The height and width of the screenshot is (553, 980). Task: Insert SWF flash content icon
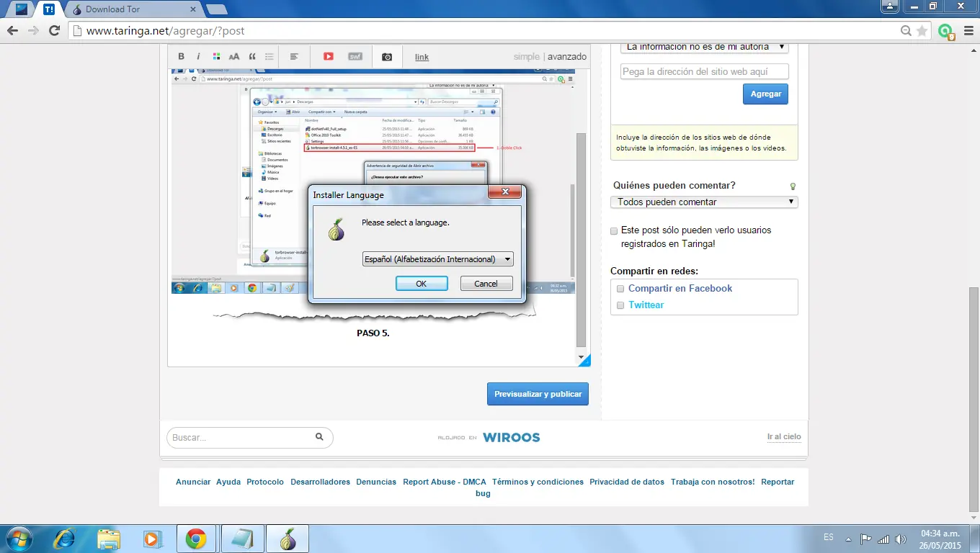pyautogui.click(x=355, y=56)
